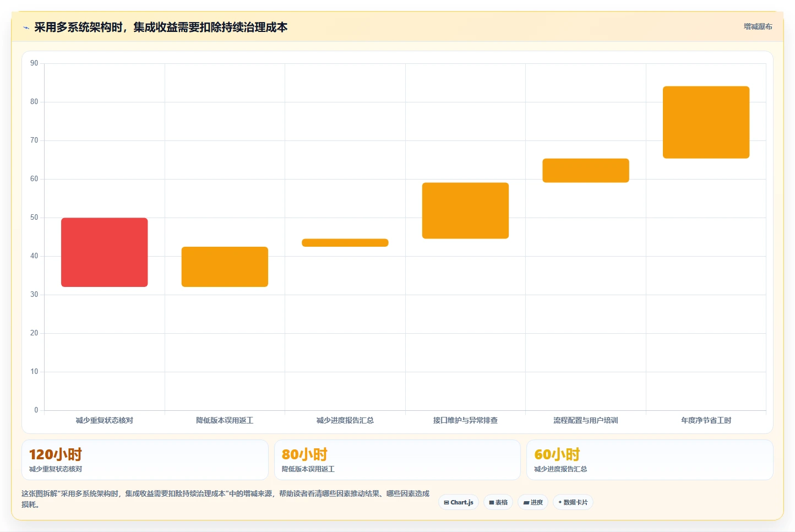Select the 流程配置与用户培训 bar
795x532 pixels.
[586, 171]
